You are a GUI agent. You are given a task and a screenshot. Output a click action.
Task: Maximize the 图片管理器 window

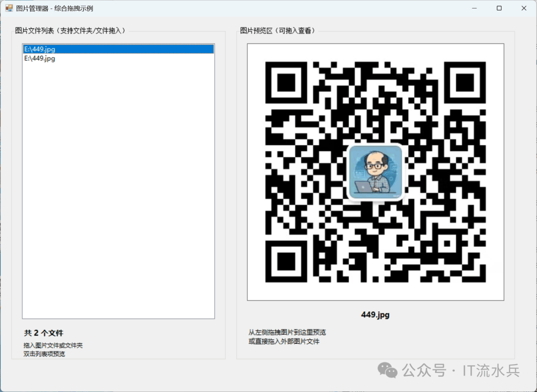pos(499,8)
